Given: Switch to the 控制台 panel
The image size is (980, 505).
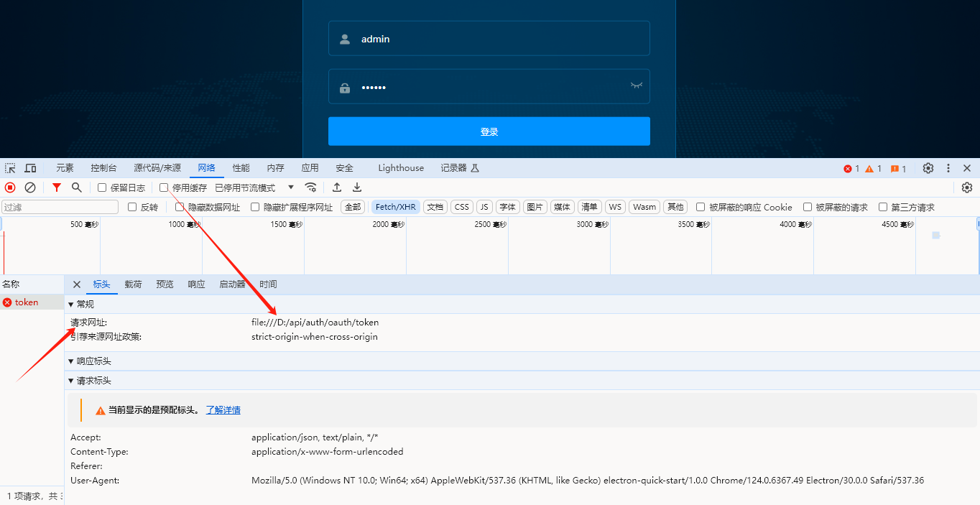Looking at the screenshot, I should pyautogui.click(x=103, y=167).
